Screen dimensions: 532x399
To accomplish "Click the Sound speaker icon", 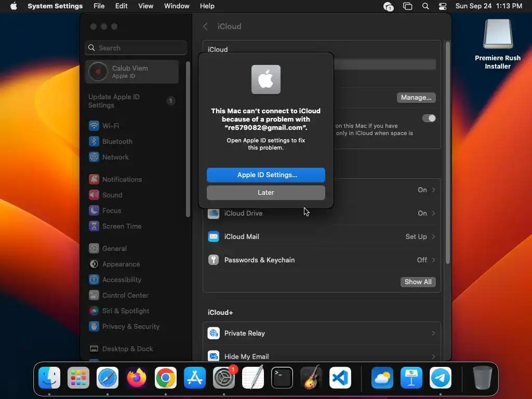I will 94,195.
